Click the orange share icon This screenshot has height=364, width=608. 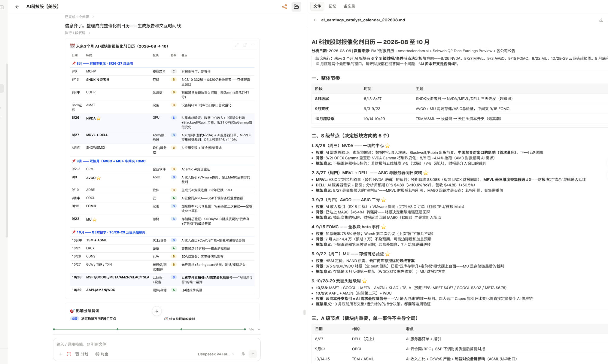click(284, 7)
